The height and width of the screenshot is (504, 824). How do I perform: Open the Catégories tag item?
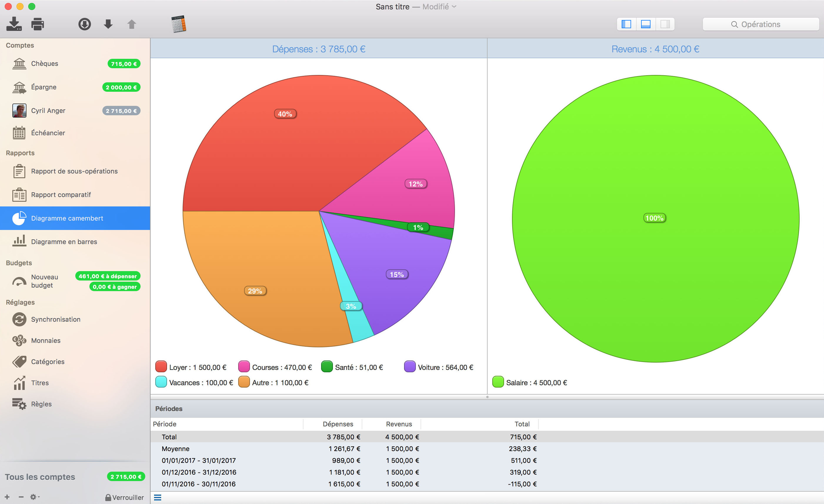47,361
